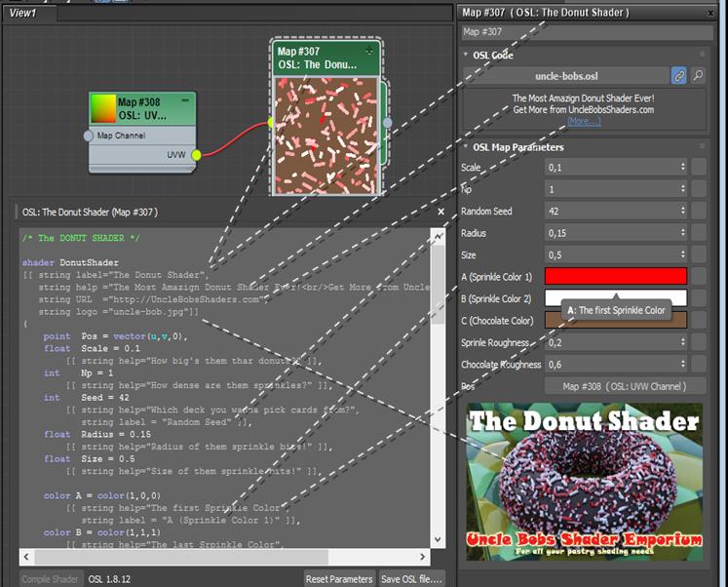Click the "OSL 1.8.12" version label
This screenshot has height=587, width=728.
click(109, 579)
